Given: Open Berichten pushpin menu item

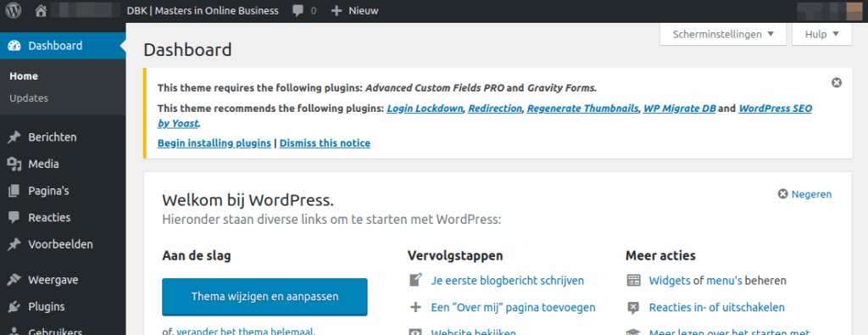Looking at the screenshot, I should click(x=14, y=137).
